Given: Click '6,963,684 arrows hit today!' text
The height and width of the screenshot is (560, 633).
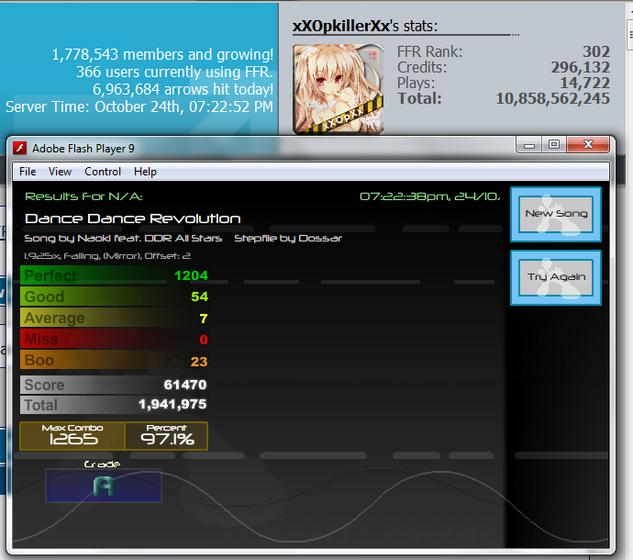Looking at the screenshot, I should (x=183, y=89).
